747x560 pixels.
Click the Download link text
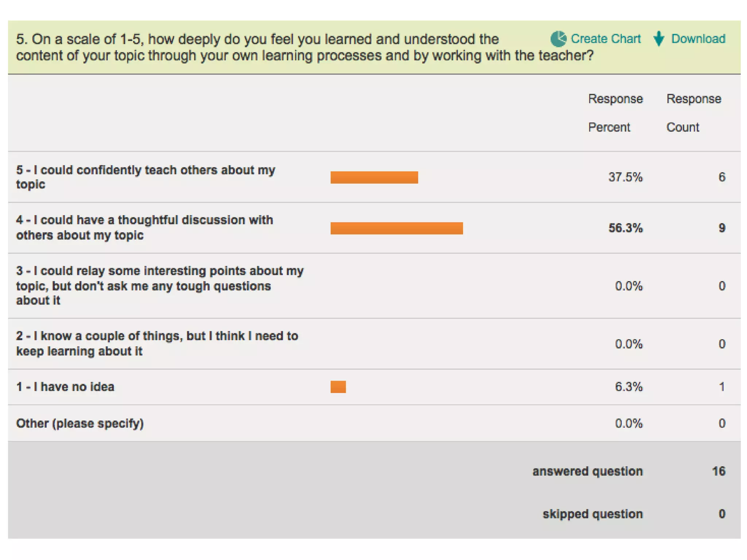click(x=698, y=39)
